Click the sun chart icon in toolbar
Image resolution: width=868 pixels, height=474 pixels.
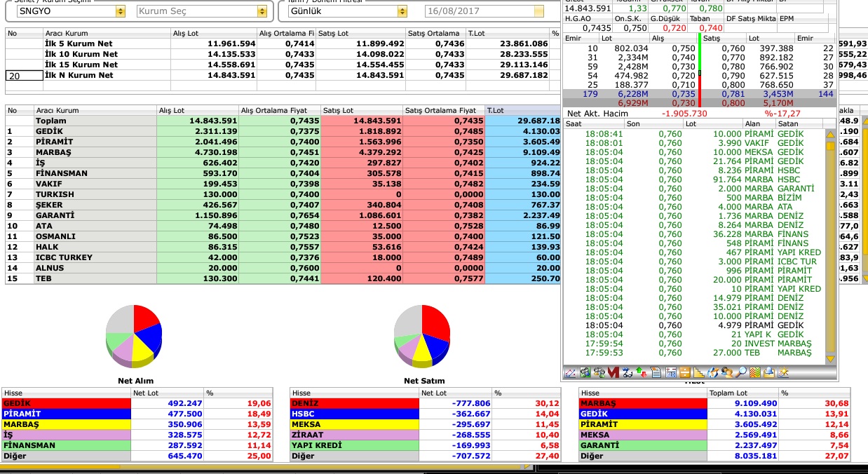point(783,372)
